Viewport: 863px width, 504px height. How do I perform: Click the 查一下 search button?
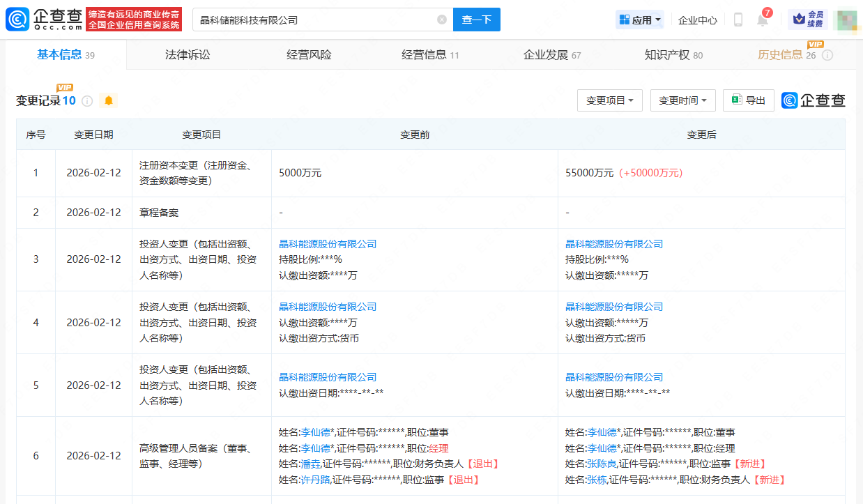(x=477, y=20)
